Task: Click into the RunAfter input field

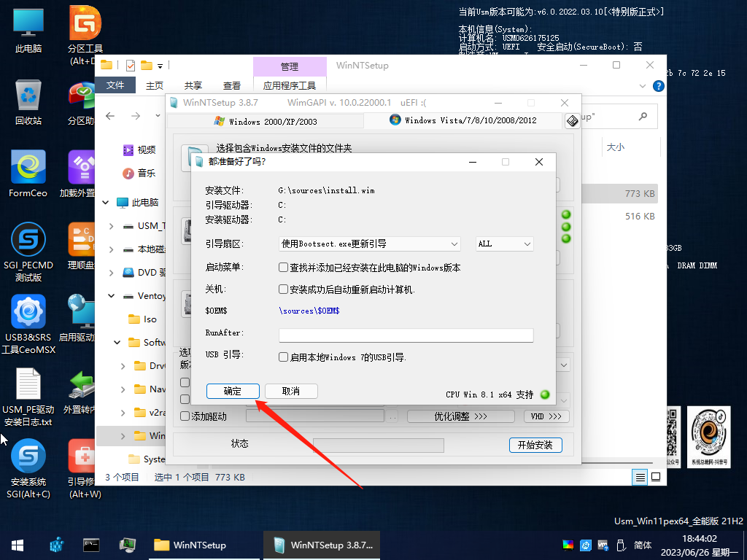Action: [406, 335]
